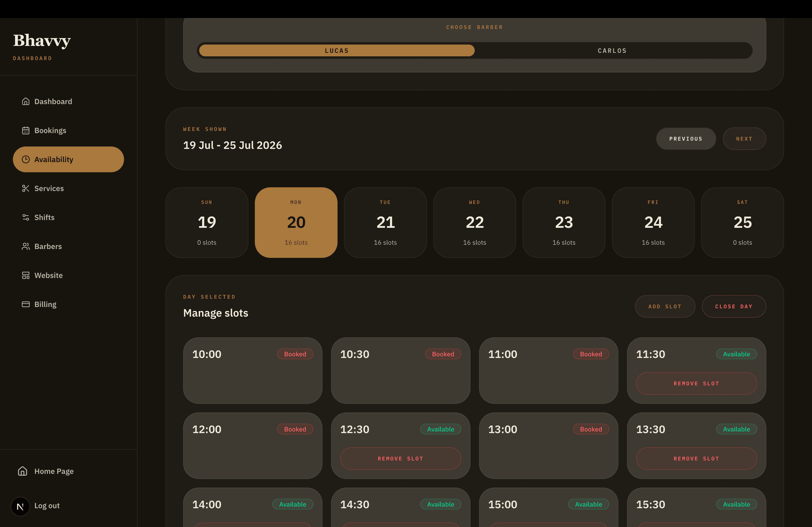Screen dimensions: 812x527
Task: Navigate to Barbers page
Action: coord(68,246)
